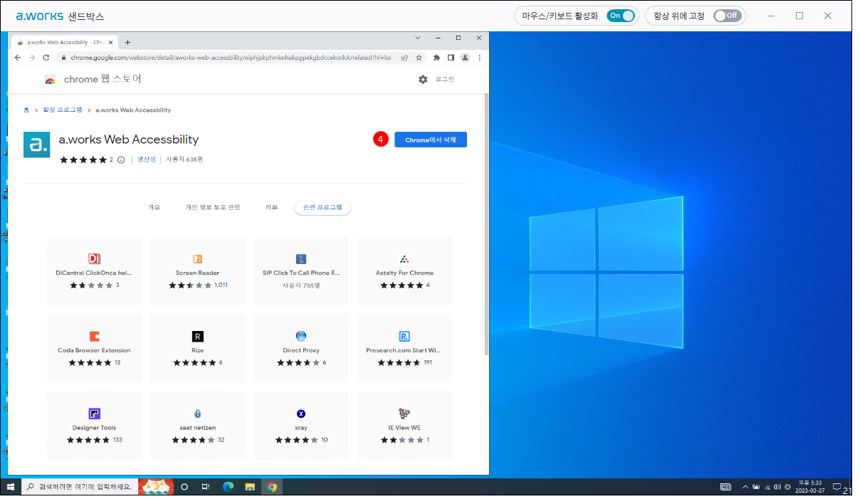Click the Cortana circle on taskbar
This screenshot has height=504, width=860.
pyautogui.click(x=184, y=487)
